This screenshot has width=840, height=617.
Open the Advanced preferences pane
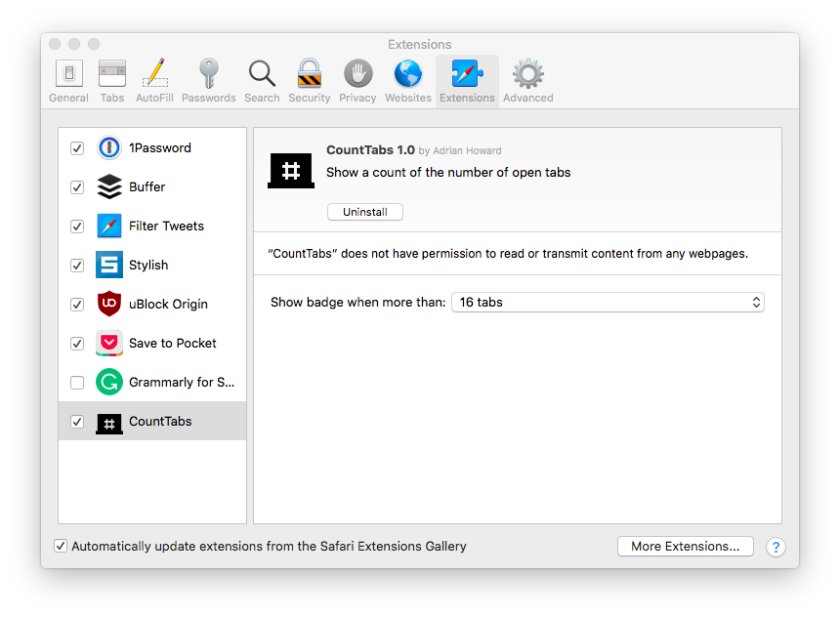tap(528, 81)
